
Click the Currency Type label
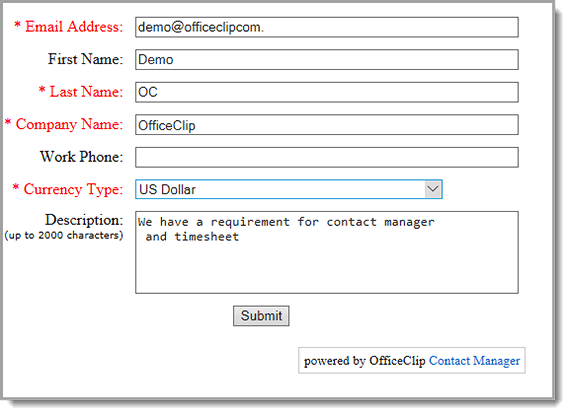click(68, 189)
